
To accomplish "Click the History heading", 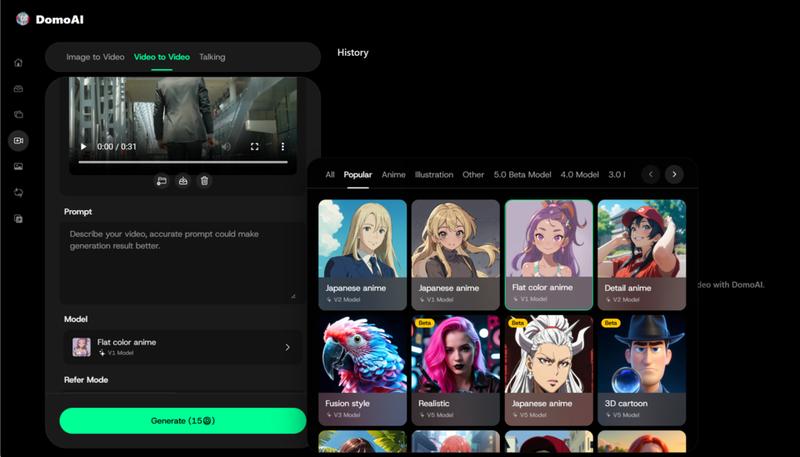I will [x=353, y=53].
